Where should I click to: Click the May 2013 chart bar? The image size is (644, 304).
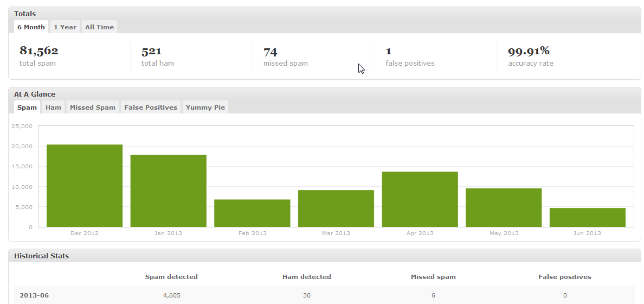(504, 208)
